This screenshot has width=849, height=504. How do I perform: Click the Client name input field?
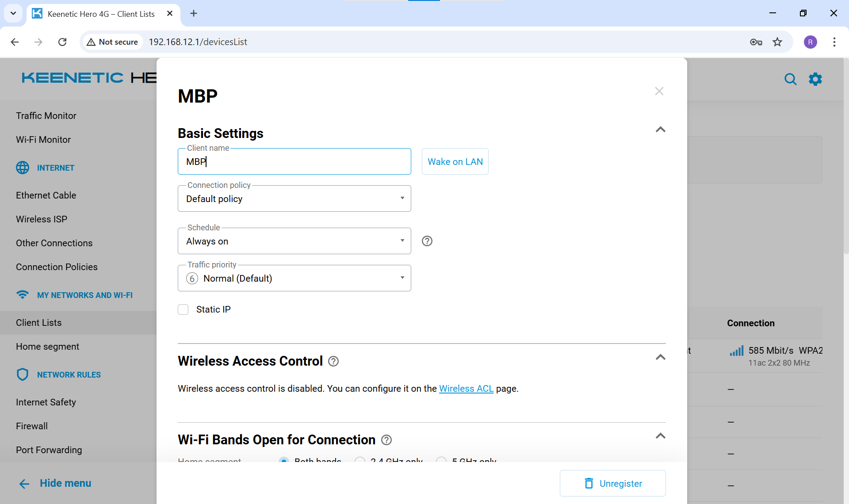point(294,162)
